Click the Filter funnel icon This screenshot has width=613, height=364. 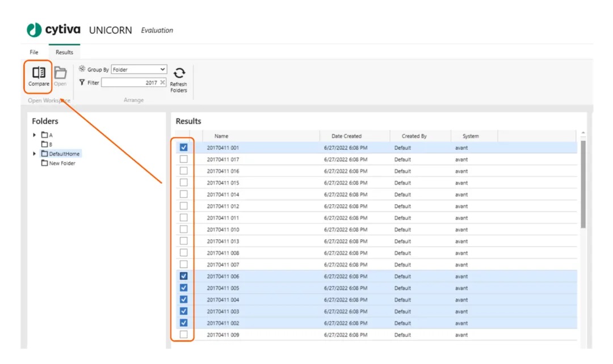point(82,82)
